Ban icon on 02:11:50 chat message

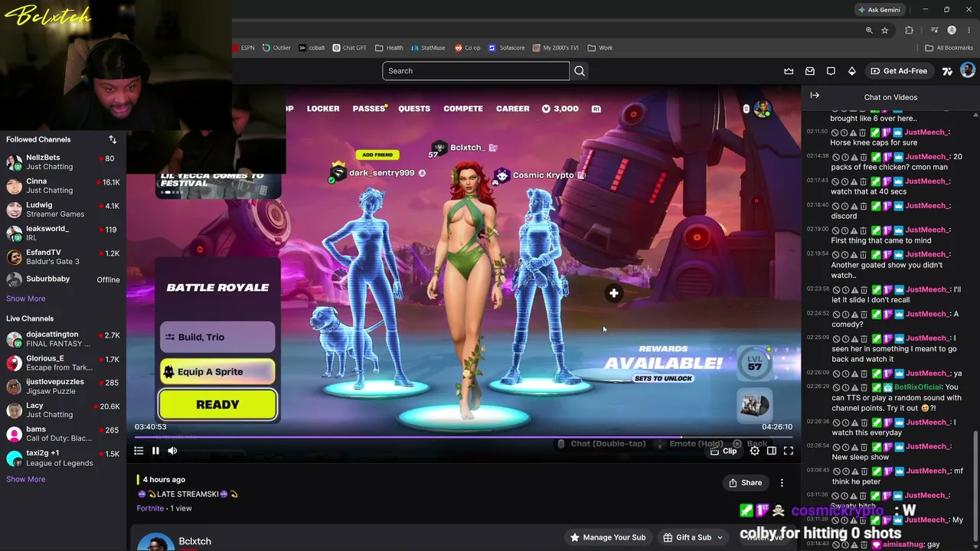tap(835, 132)
